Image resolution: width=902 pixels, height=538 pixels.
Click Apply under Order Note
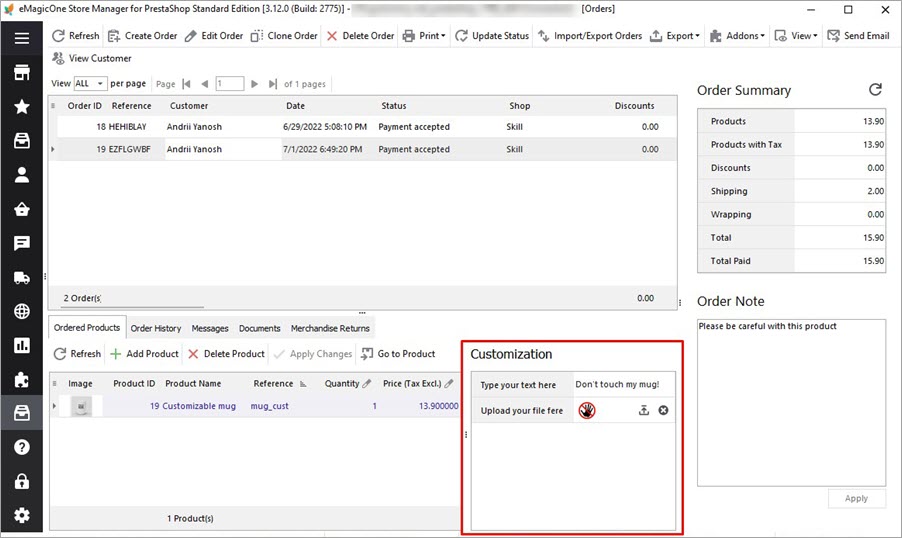[x=856, y=498]
